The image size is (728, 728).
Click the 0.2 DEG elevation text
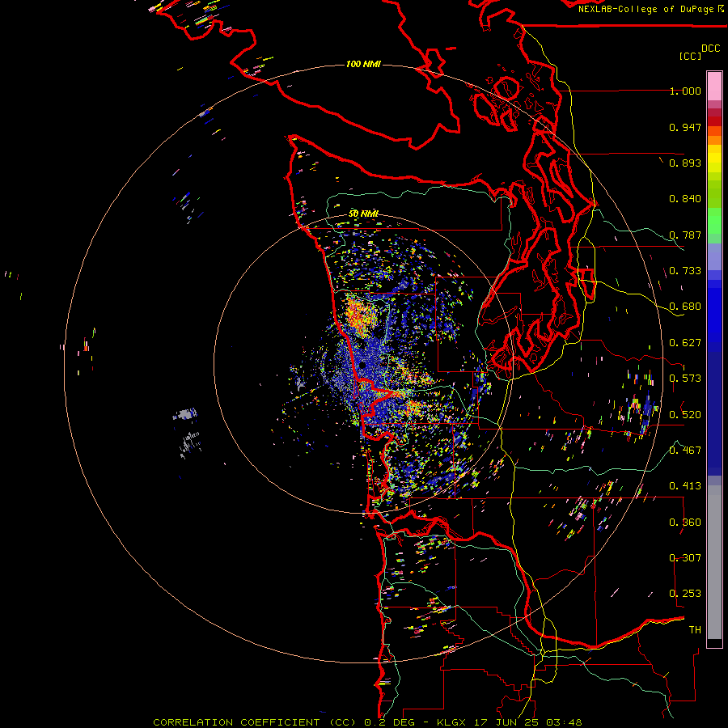coord(389,722)
